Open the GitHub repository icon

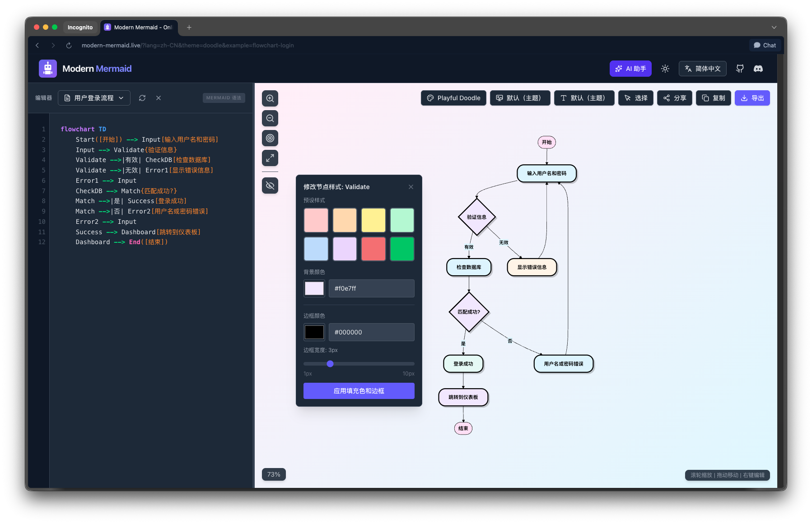[740, 69]
